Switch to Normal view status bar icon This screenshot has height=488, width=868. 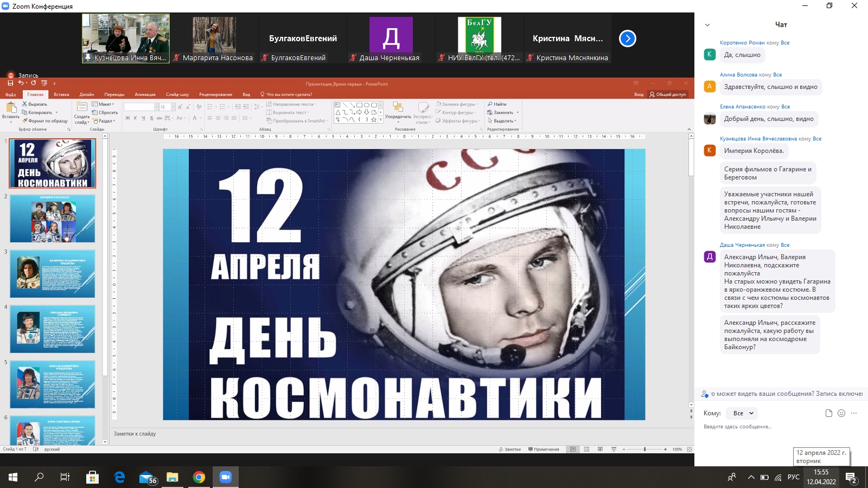pyautogui.click(x=573, y=449)
